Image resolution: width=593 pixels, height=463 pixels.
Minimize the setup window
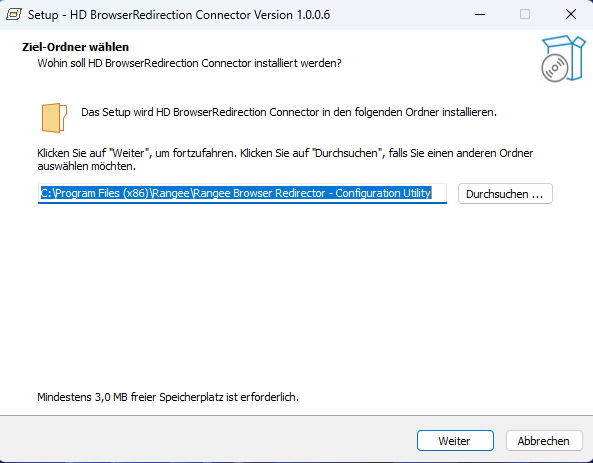coord(480,15)
